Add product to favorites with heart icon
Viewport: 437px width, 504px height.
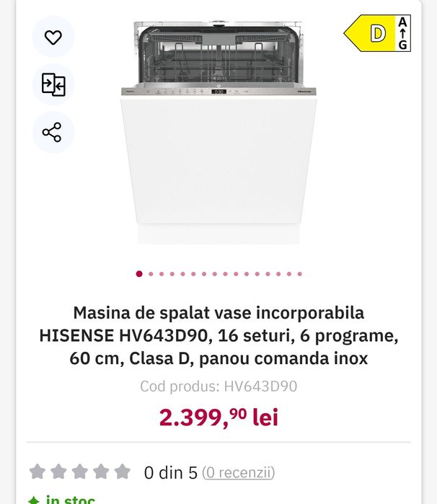click(x=53, y=37)
